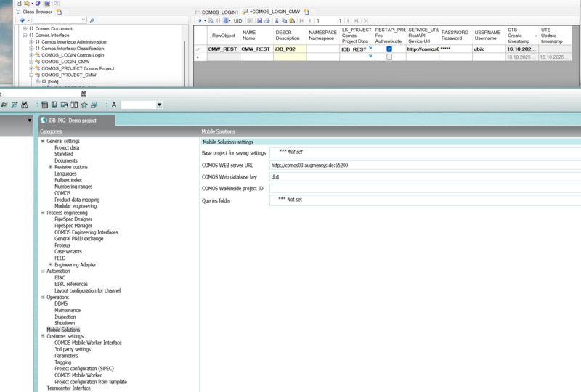This screenshot has width=581, height=392.
Task: Click the cut scissors icon in grid toolbar
Action: 276,20
